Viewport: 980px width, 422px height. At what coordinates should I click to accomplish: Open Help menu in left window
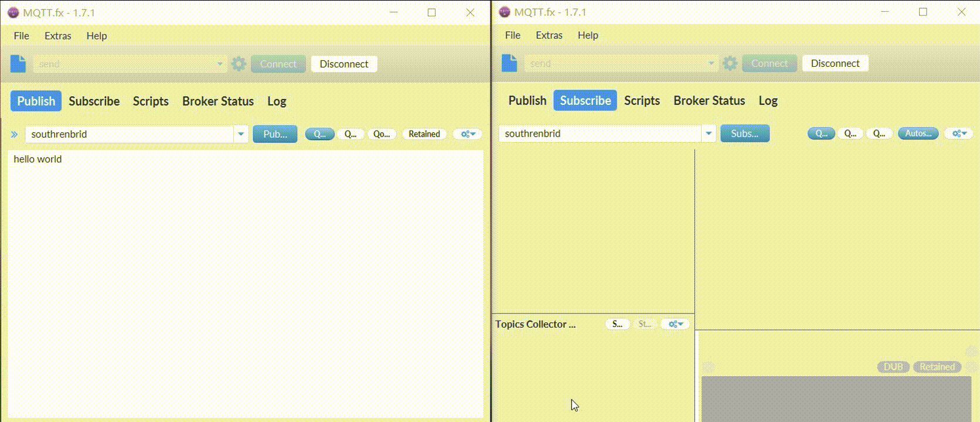click(x=97, y=36)
